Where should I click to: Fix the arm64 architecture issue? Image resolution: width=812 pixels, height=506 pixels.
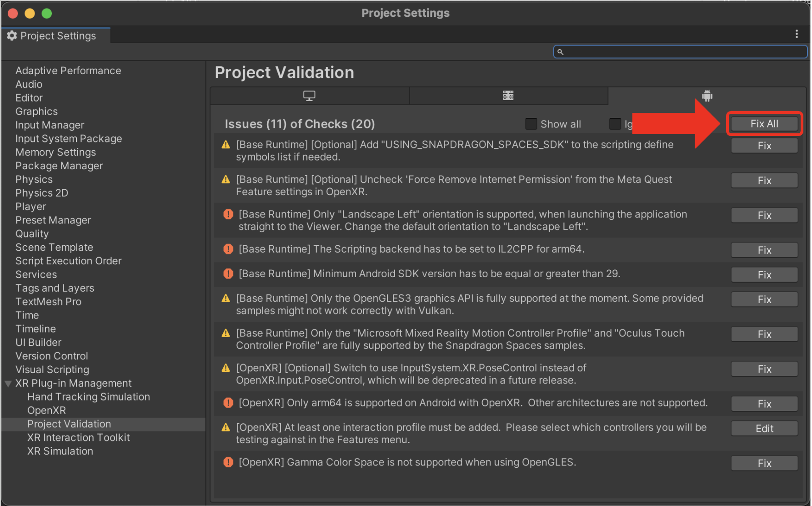pyautogui.click(x=764, y=404)
